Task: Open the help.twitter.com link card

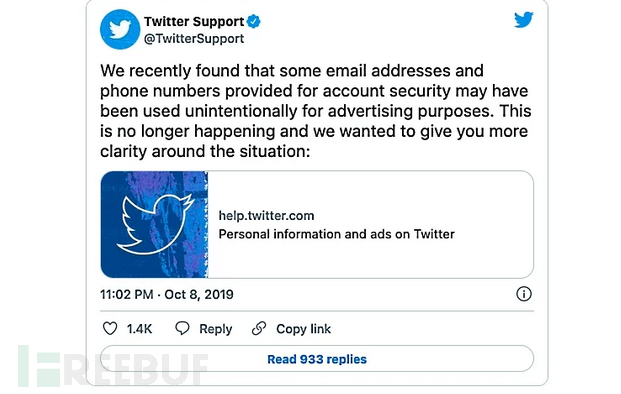Action: pos(317,225)
